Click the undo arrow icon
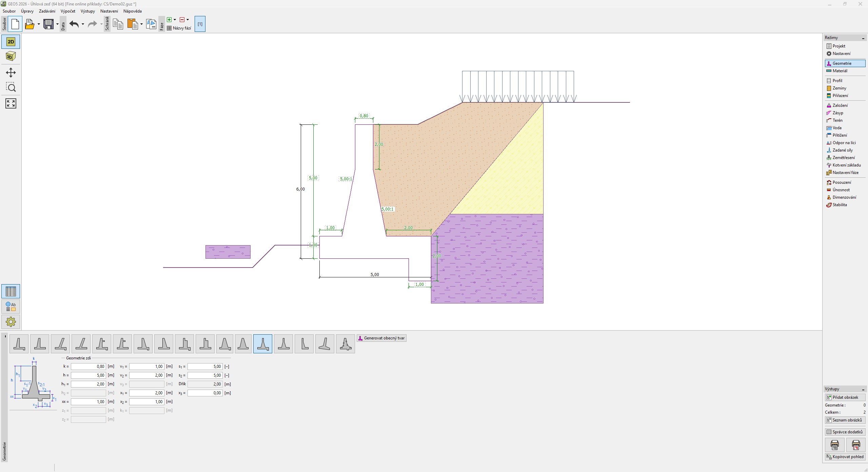The image size is (868, 472). click(x=74, y=24)
